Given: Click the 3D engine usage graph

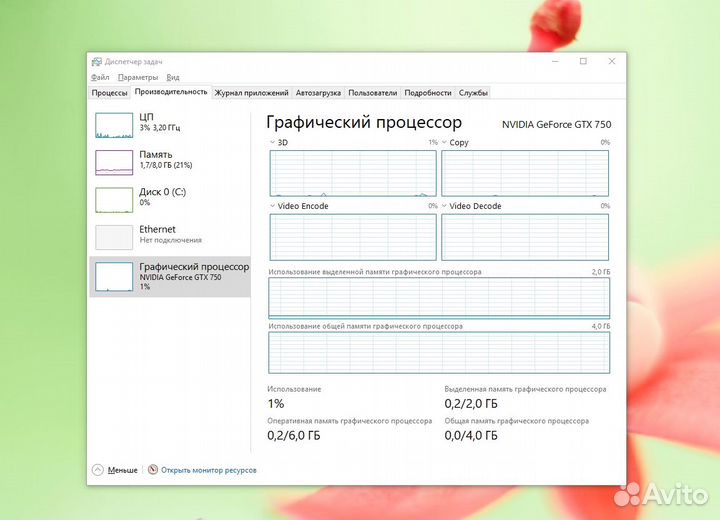Looking at the screenshot, I should [x=353, y=173].
